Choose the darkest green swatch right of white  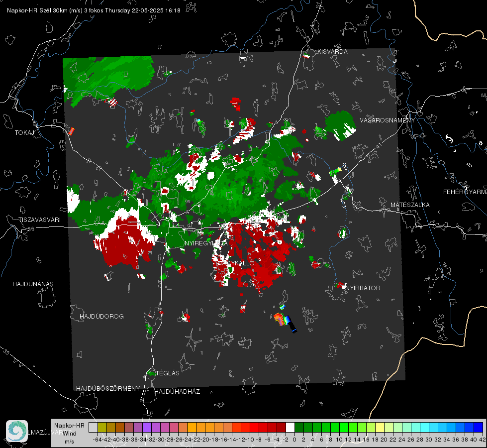point(299,427)
